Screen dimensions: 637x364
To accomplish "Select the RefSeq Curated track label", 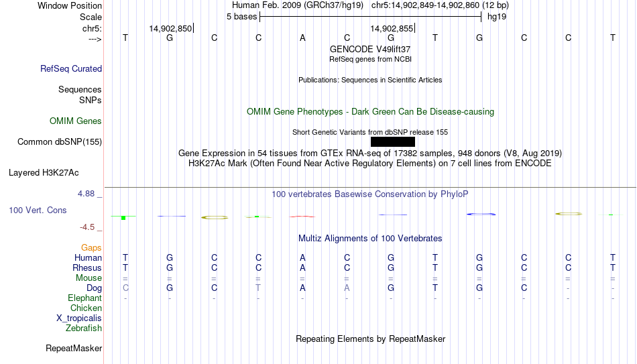I will 71,68.
